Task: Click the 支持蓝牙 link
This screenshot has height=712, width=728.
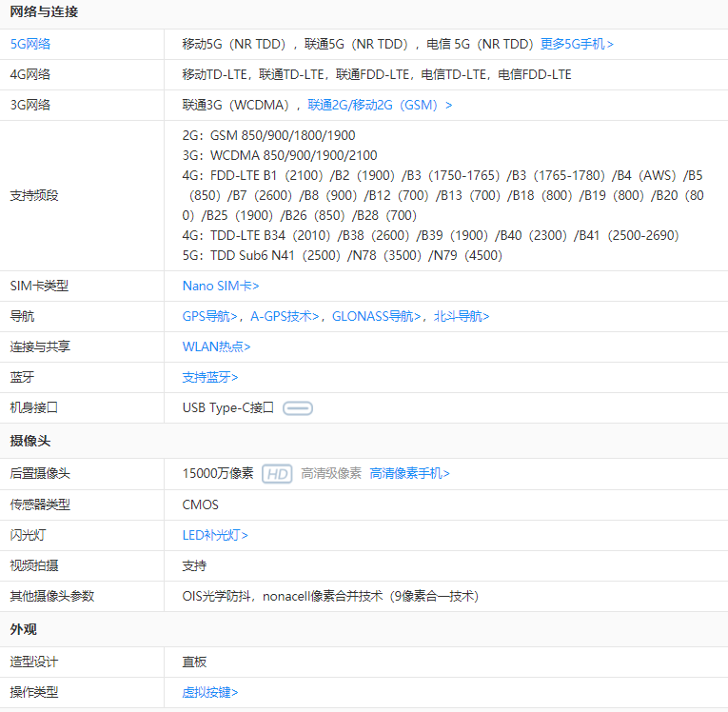Action: tap(210, 377)
